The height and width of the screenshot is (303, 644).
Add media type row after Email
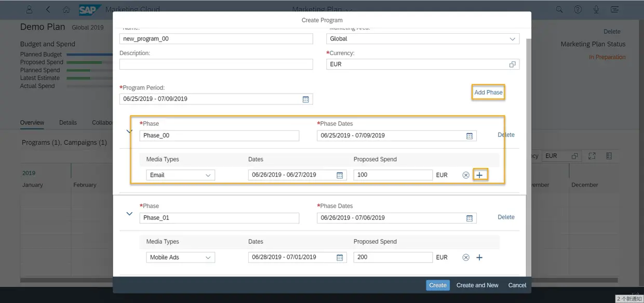point(479,175)
